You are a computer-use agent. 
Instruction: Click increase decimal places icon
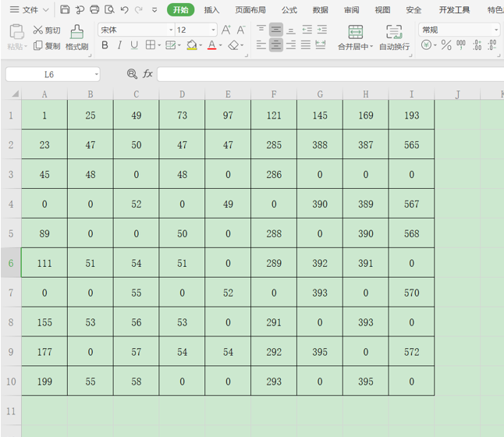tap(477, 45)
